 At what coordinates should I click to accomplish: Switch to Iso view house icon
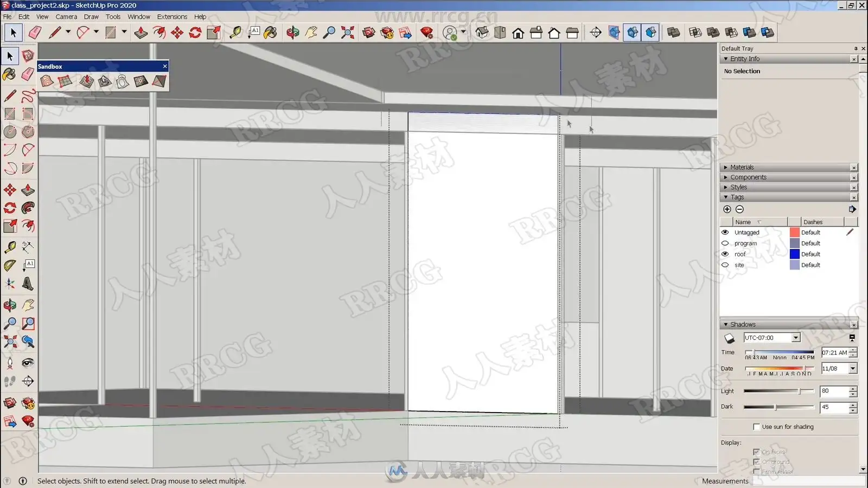[482, 33]
